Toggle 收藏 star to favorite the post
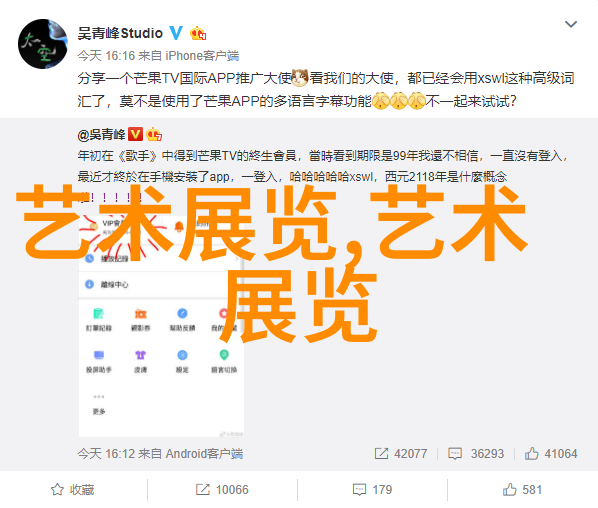598x508 pixels. tap(72, 490)
